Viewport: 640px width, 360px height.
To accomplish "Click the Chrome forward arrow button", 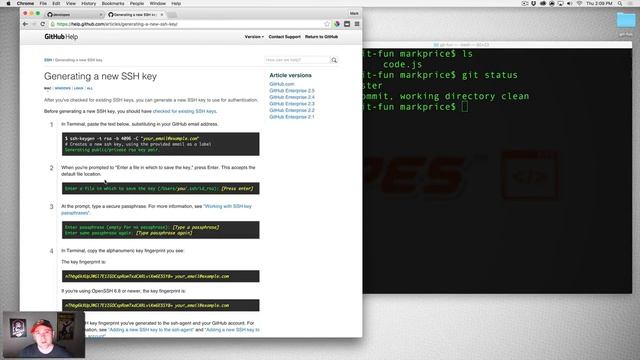I will pyautogui.click(x=34, y=24).
